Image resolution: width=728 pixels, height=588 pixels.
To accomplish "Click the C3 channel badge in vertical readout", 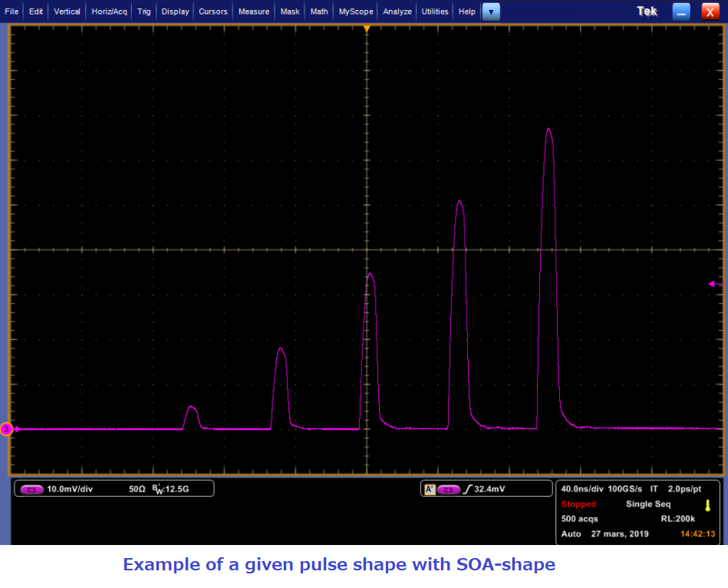I will click(x=31, y=489).
